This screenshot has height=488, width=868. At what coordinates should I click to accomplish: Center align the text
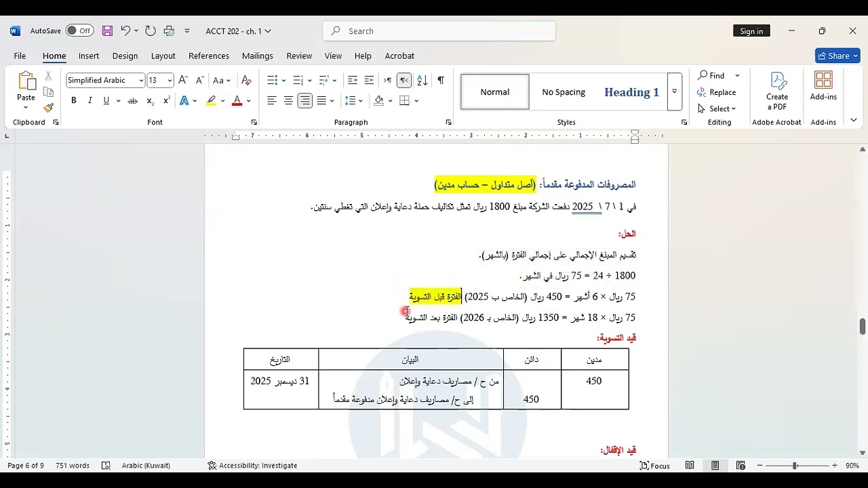coord(288,101)
